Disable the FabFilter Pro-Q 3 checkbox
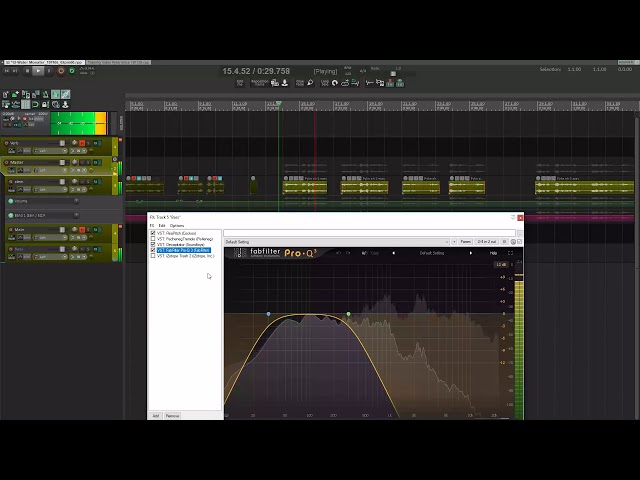 [x=153, y=250]
